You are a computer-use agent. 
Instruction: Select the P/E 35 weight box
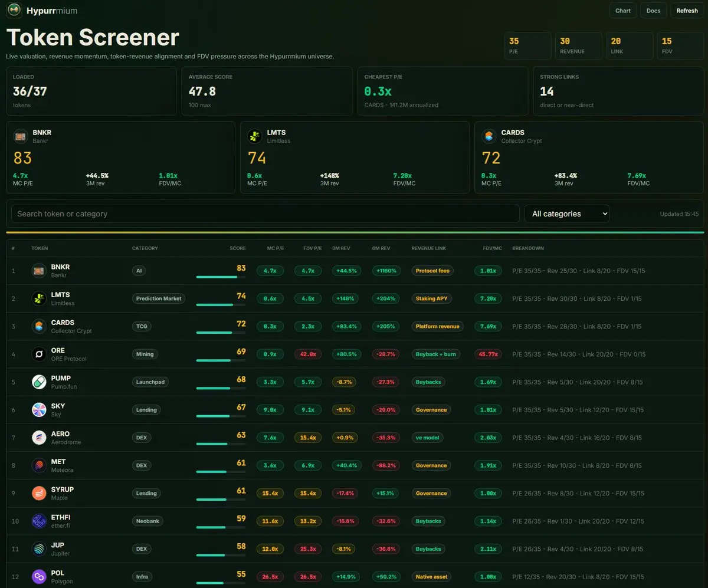pyautogui.click(x=527, y=46)
